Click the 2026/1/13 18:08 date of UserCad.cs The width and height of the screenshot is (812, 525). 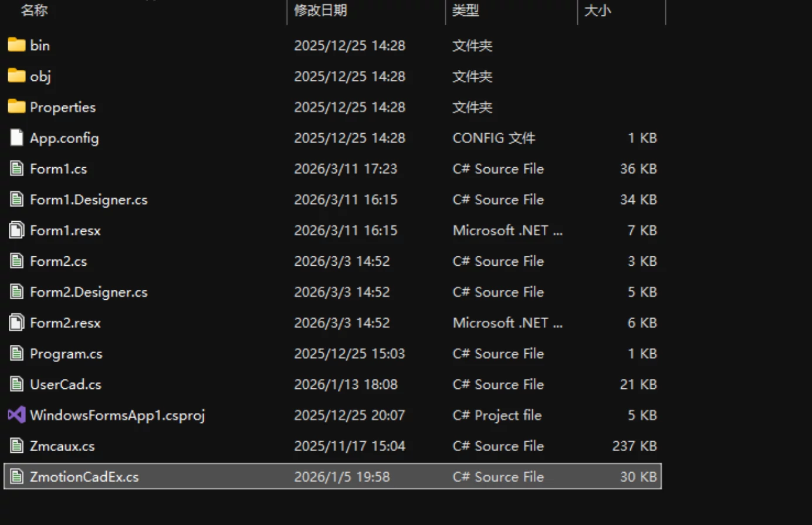click(x=346, y=384)
